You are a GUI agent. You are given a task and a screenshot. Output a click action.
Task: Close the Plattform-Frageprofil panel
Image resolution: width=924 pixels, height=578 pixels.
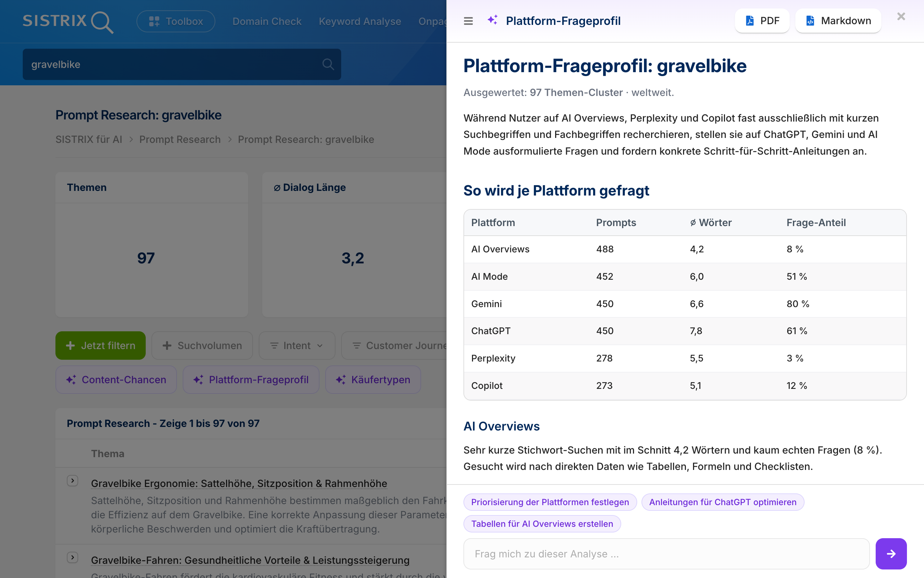901,16
